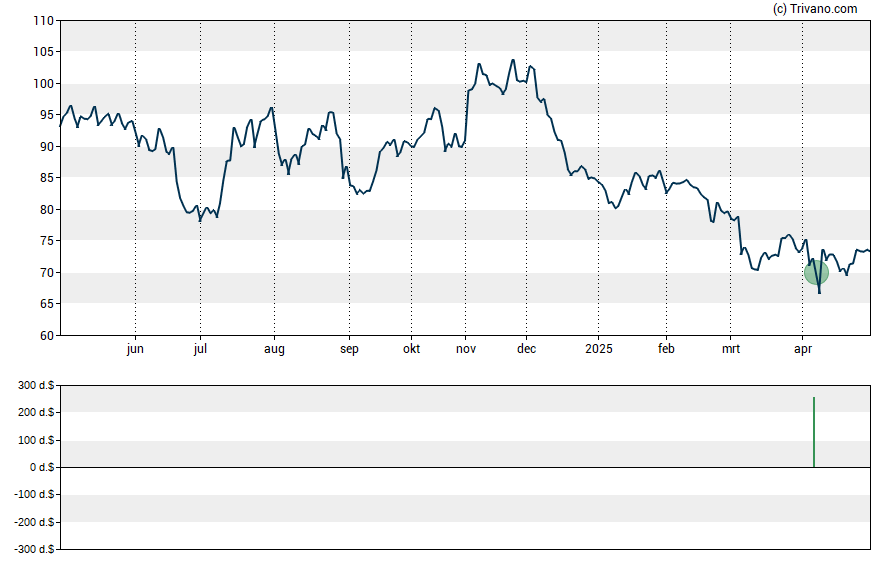Click the 80 price axis label

[x=46, y=209]
